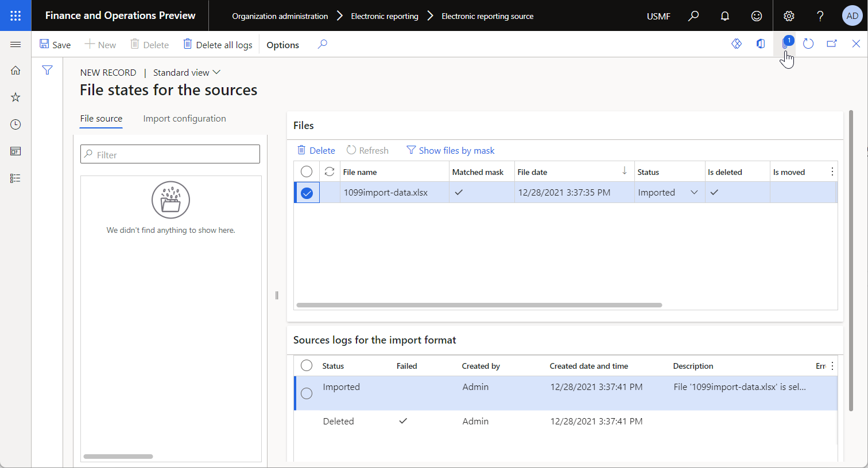Open Favorites star in the sidebar
The image size is (868, 468).
point(15,97)
